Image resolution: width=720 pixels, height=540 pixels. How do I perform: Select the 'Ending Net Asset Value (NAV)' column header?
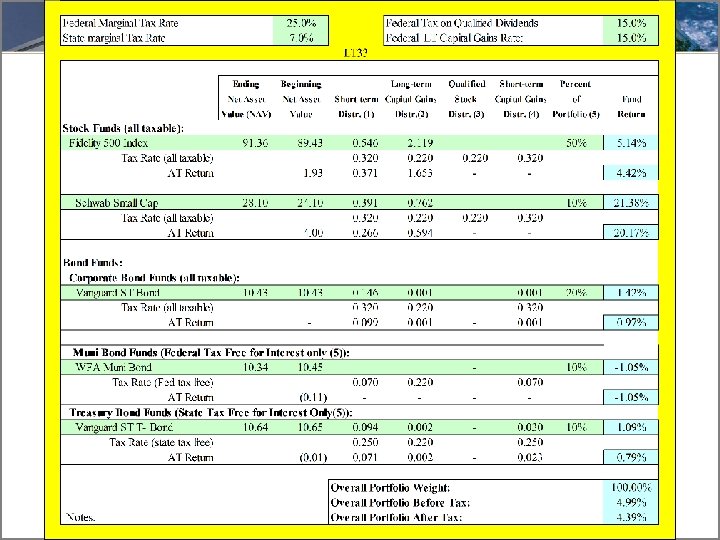pyautogui.click(x=246, y=99)
